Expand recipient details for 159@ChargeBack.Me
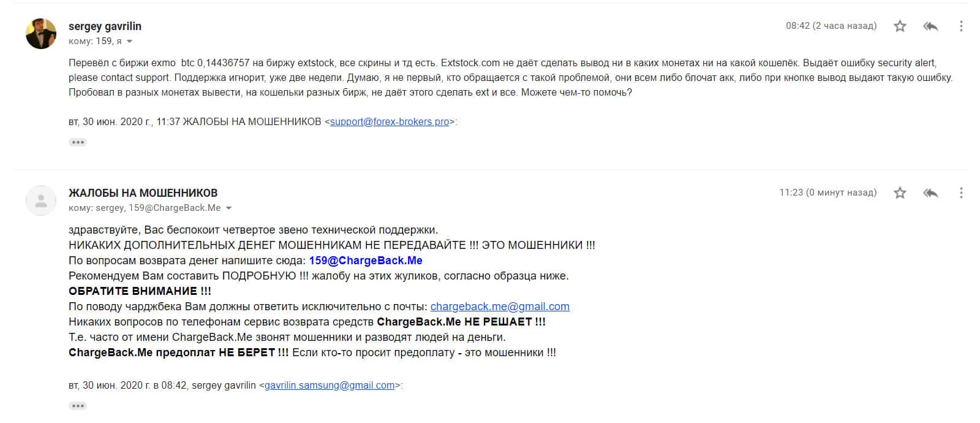The height and width of the screenshot is (423, 980). coord(228,208)
